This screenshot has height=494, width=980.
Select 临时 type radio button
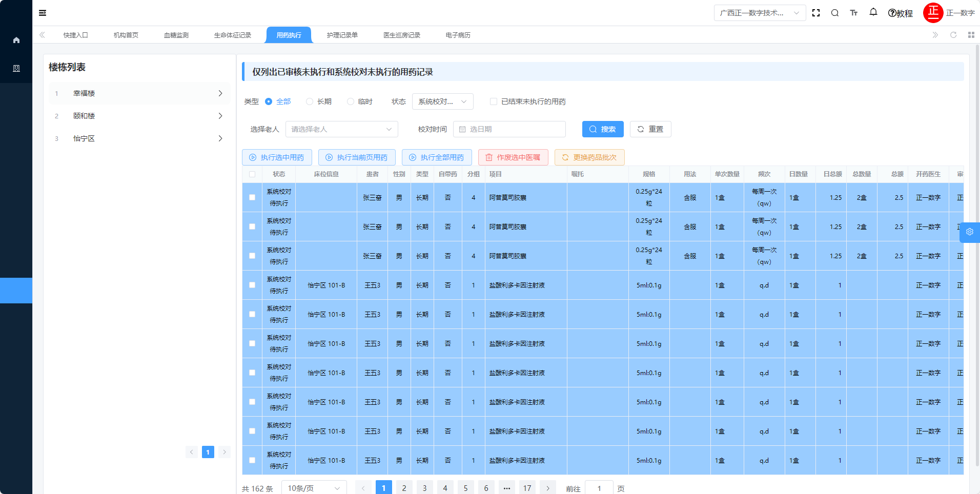(351, 101)
